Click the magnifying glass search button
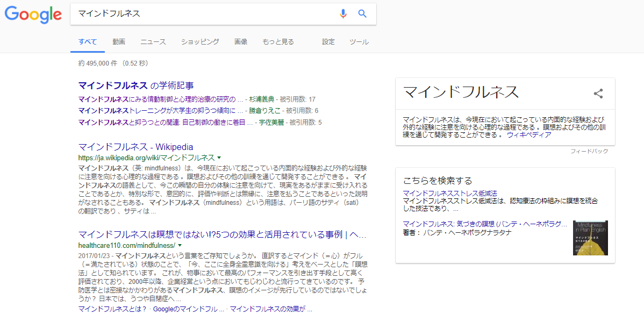 pyautogui.click(x=362, y=13)
